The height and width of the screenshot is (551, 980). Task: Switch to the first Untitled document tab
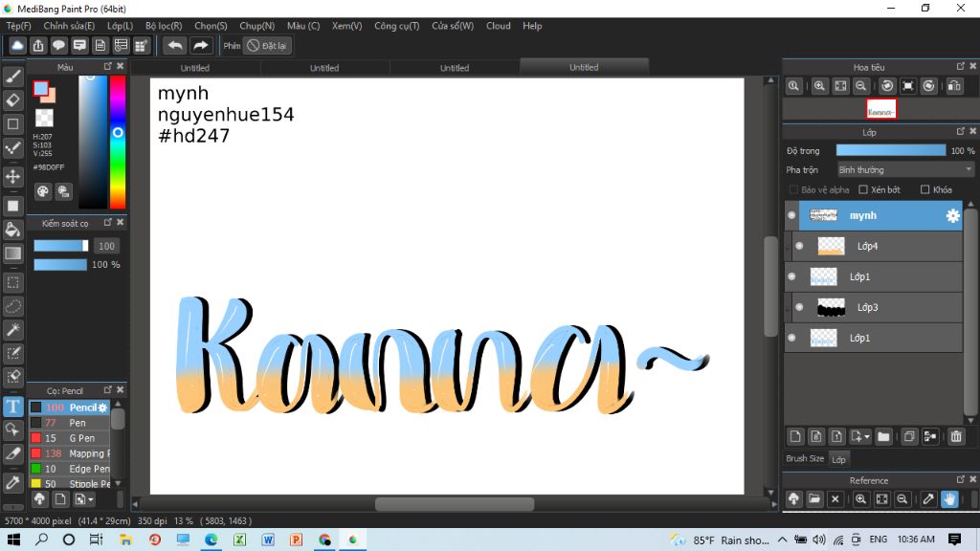click(195, 68)
